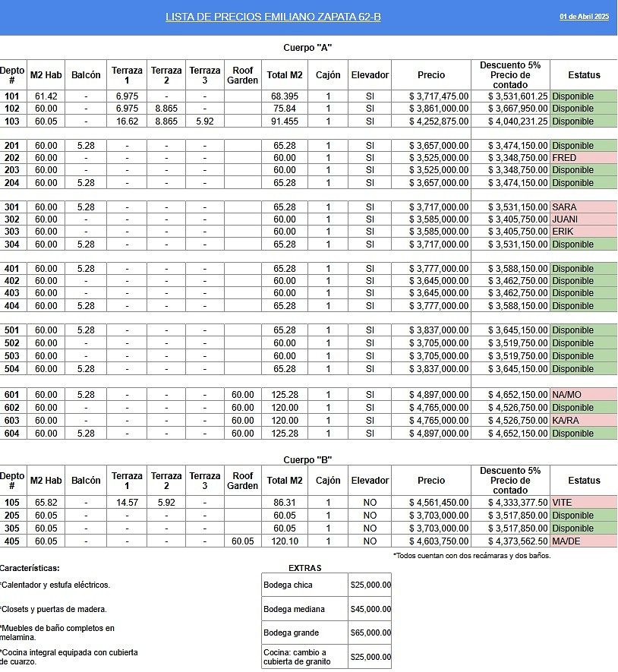This screenshot has width=618, height=672.
Task: Select the Cuerpo "A" section heading
Action: click(x=307, y=48)
